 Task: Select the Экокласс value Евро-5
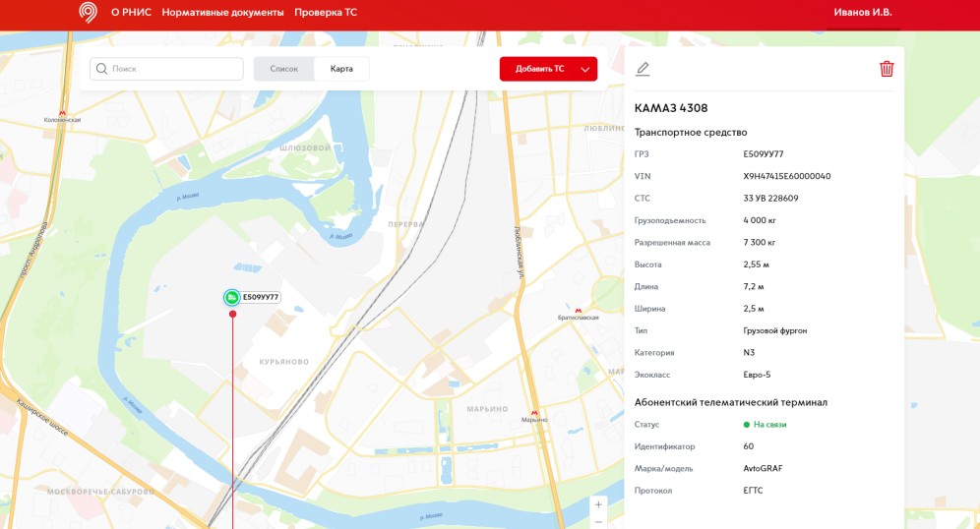[x=757, y=375]
